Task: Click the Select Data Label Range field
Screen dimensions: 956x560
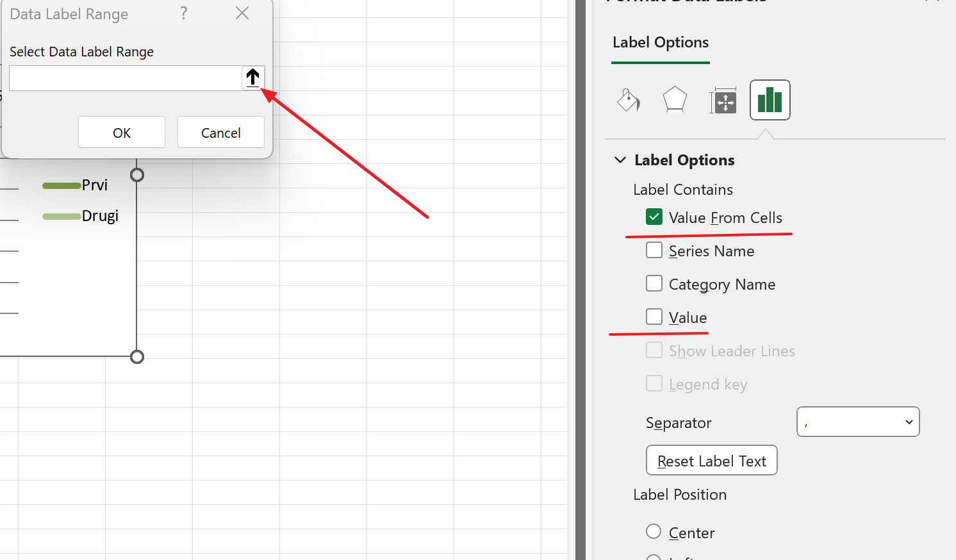Action: [x=125, y=78]
